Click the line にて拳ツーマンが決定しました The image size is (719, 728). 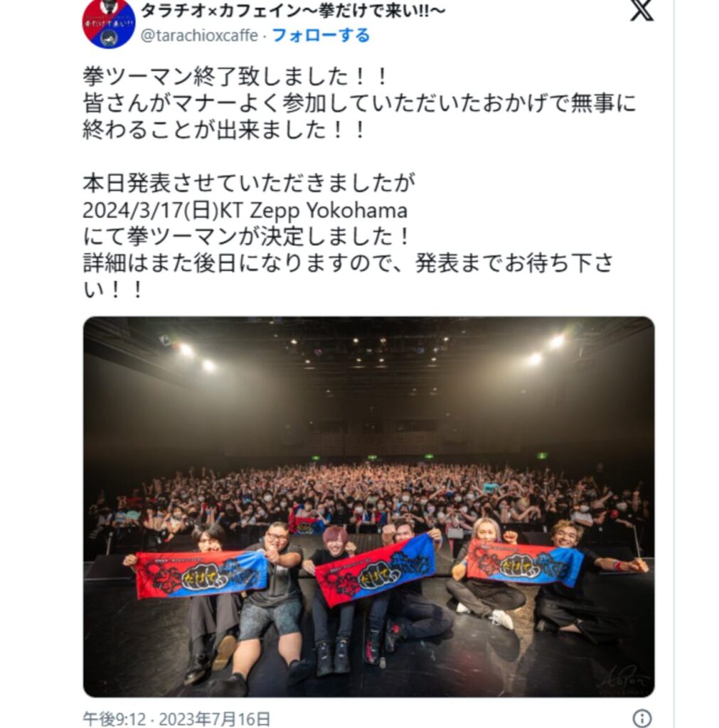(x=246, y=236)
